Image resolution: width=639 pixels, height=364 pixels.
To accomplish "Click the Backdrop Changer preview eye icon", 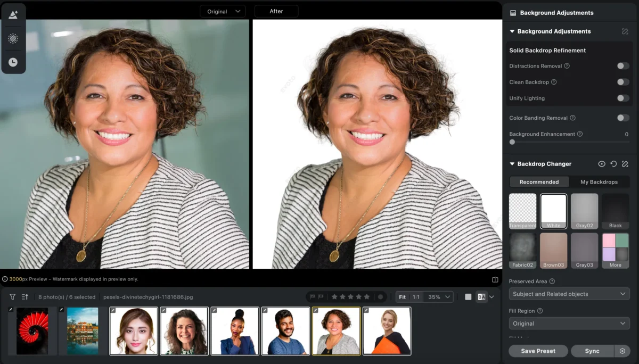I will tap(602, 164).
